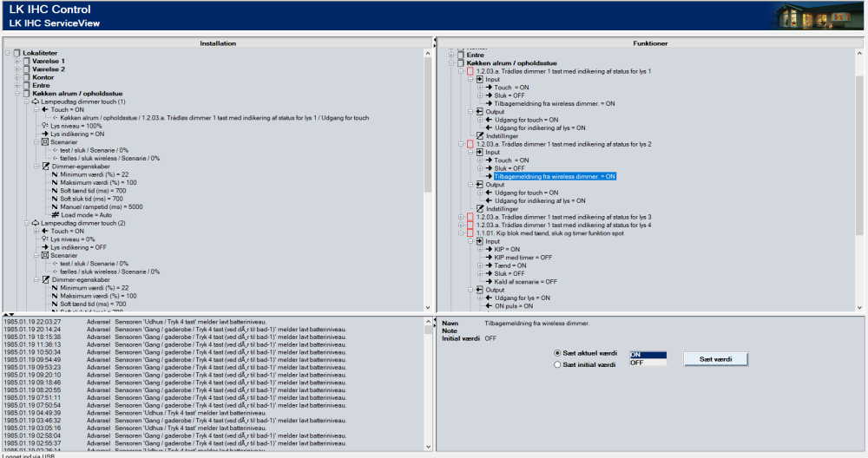Image resolution: width=868 pixels, height=458 pixels.
Task: Click the red icon for dimmer lys 3
Action: (x=470, y=217)
